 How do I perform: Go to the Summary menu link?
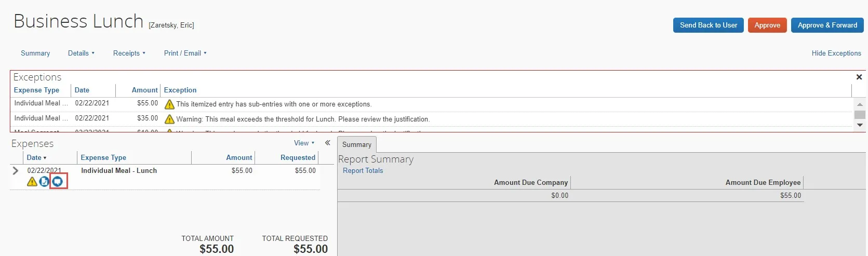[x=35, y=53]
